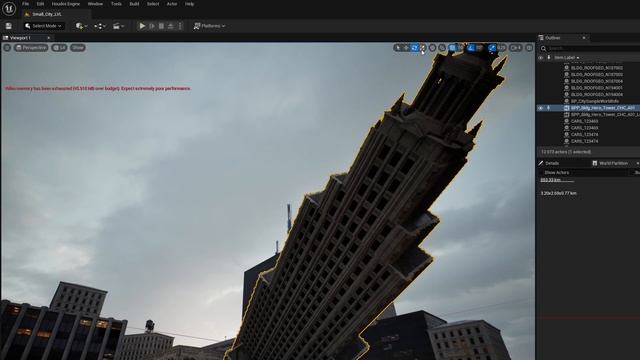Sort Outliner by Item Label header
Viewport: 640px width, 360px height.
[x=567, y=58]
